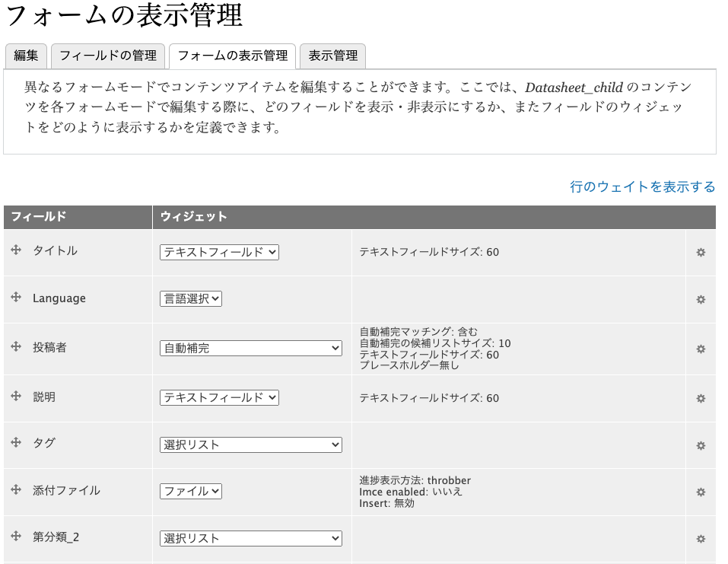Viewport: 728px width, 564px height.
Task: Switch to the 編集 tab
Action: pos(26,56)
